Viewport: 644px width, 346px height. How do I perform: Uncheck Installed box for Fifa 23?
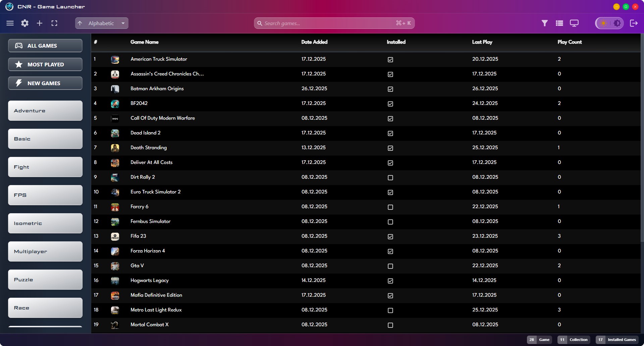click(390, 237)
